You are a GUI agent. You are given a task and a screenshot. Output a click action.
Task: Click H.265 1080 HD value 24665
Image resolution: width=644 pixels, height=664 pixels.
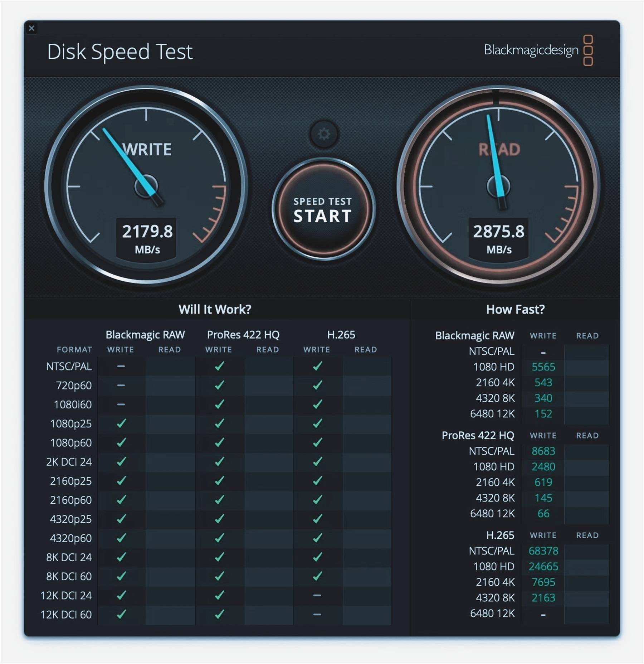[543, 567]
